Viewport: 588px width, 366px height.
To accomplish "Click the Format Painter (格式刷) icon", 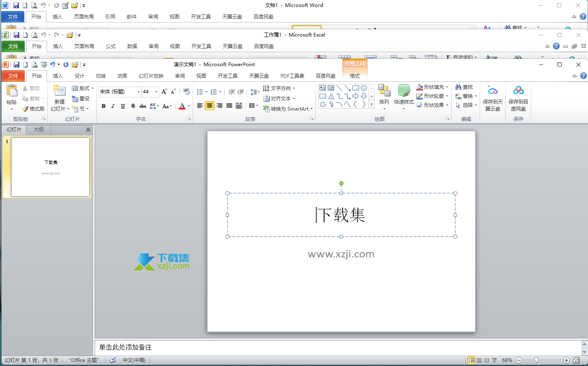I will (x=25, y=109).
